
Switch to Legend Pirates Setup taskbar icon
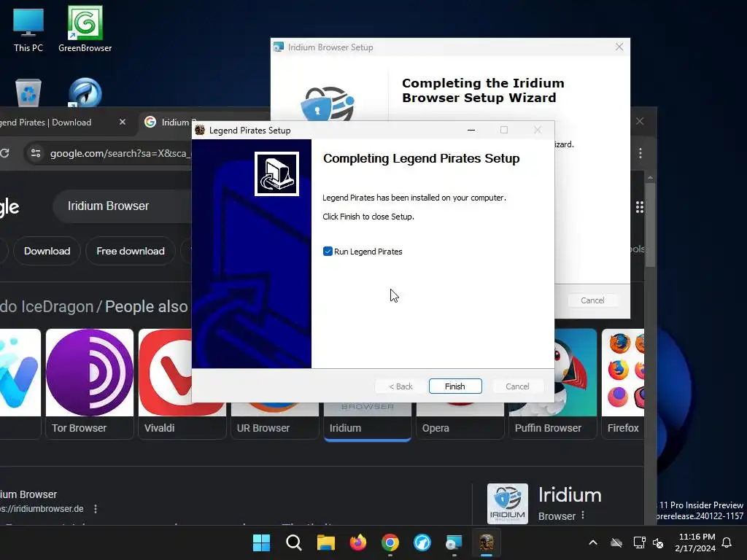click(487, 542)
